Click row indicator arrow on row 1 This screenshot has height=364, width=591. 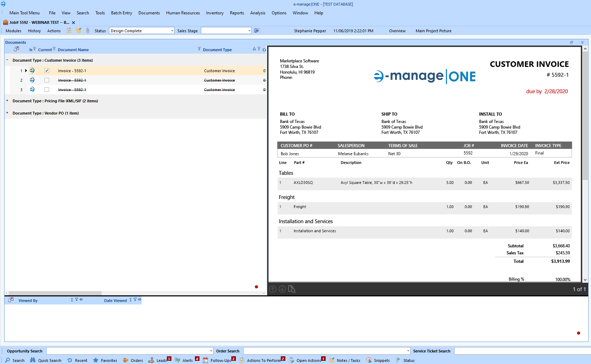[26, 71]
